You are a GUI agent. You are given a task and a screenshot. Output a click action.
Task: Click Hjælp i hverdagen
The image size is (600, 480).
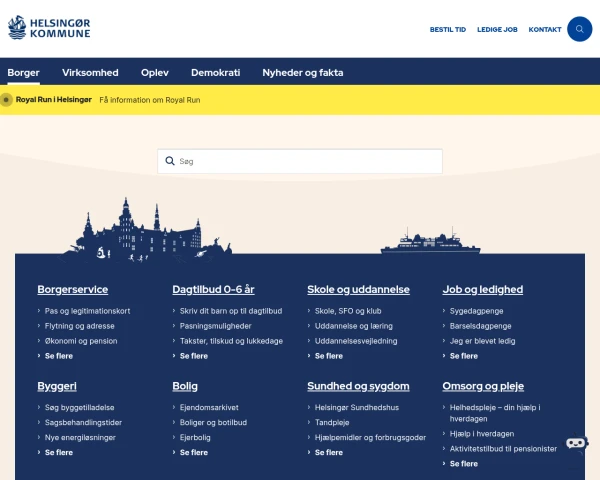pyautogui.click(x=482, y=434)
